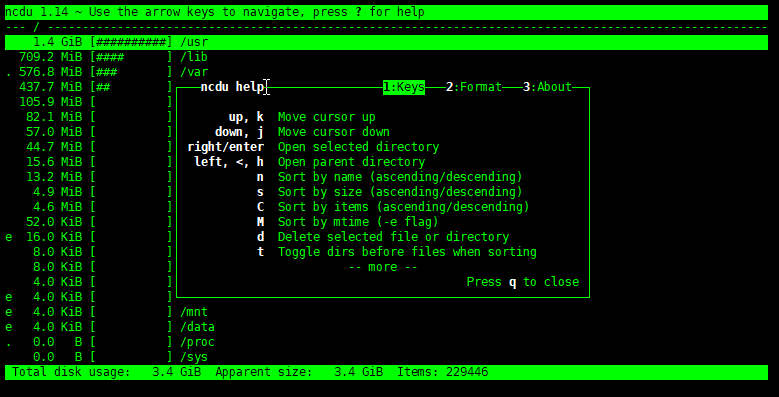The height and width of the screenshot is (397, 779).
Task: Click 'Sort by items' help line
Action: [x=403, y=207]
